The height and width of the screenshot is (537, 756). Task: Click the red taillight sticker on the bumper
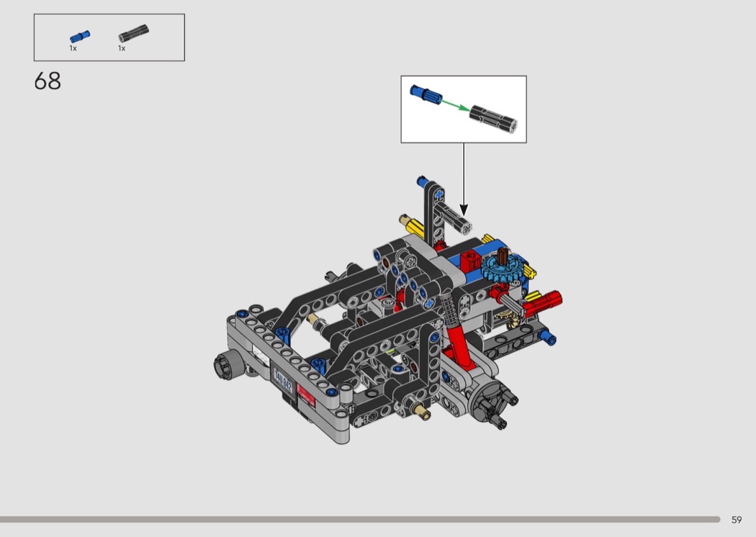(x=307, y=398)
